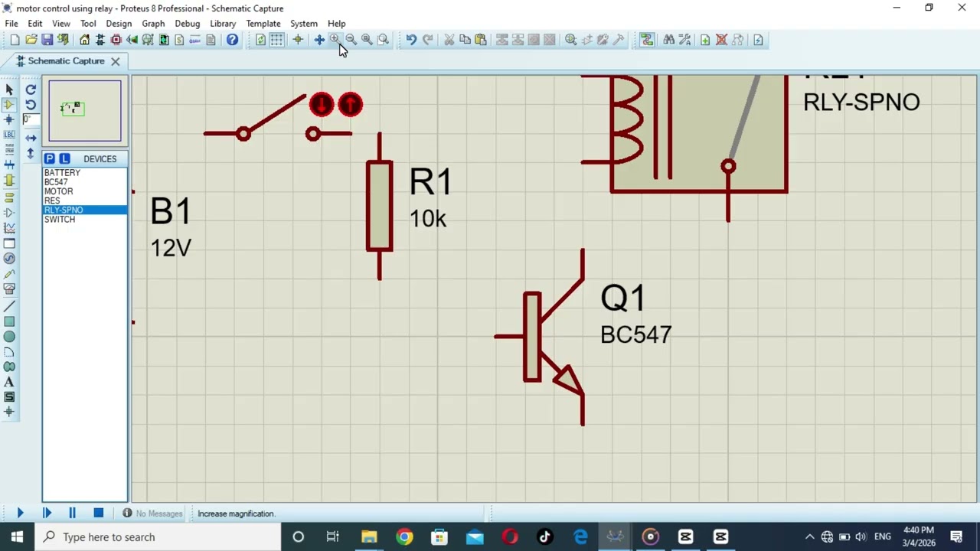Select Generator Mode sine icon

point(9,259)
